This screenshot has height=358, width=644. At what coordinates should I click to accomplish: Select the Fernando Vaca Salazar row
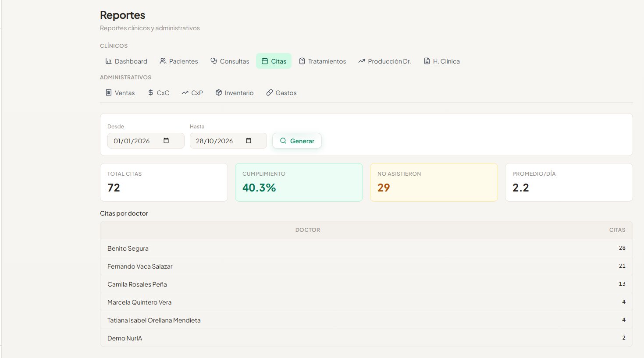click(366, 266)
